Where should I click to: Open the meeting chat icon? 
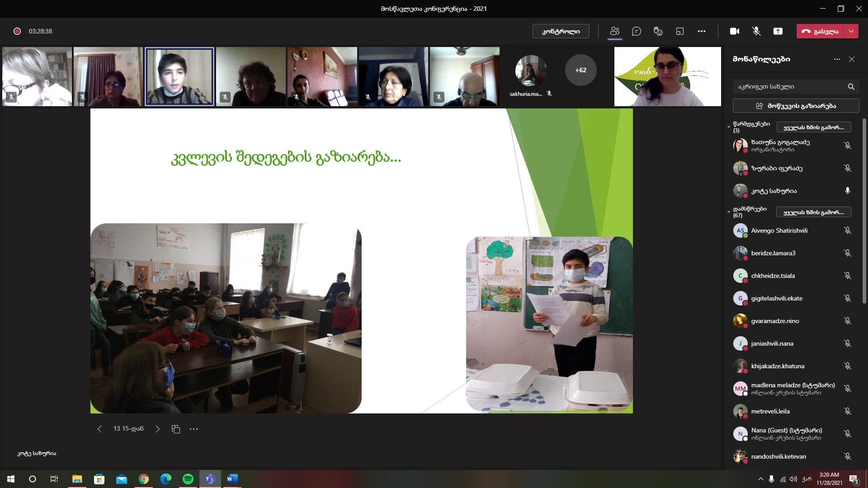[637, 31]
